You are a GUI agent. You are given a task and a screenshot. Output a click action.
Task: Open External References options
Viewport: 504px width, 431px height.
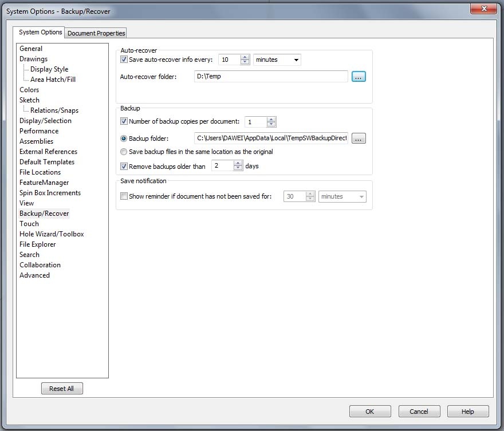click(x=48, y=151)
